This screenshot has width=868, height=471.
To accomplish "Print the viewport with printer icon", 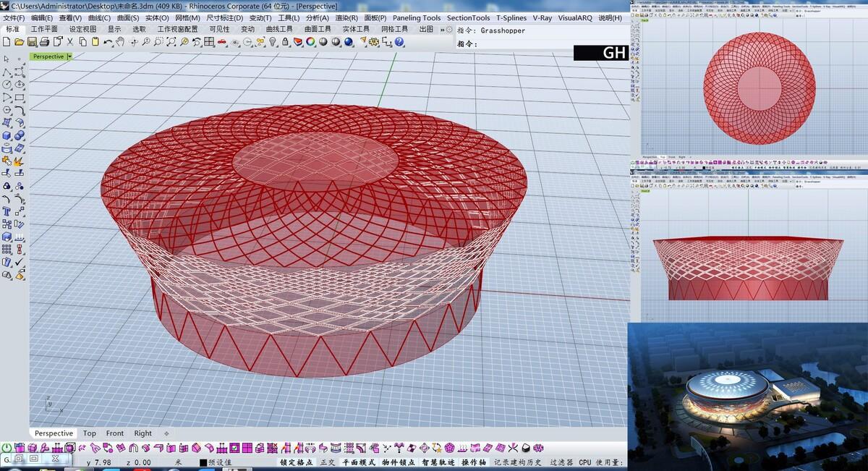I will tap(44, 42).
